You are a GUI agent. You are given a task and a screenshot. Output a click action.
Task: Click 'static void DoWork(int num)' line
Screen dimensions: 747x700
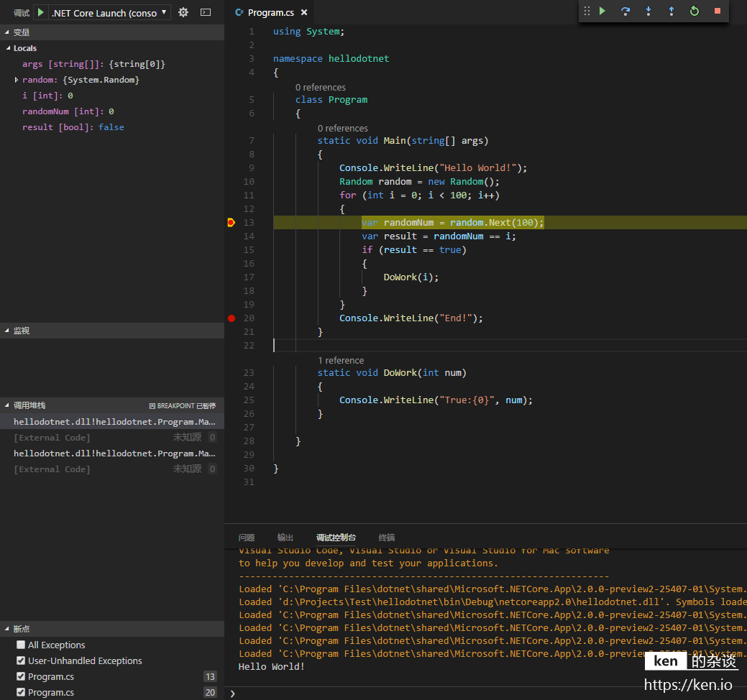pyautogui.click(x=392, y=373)
